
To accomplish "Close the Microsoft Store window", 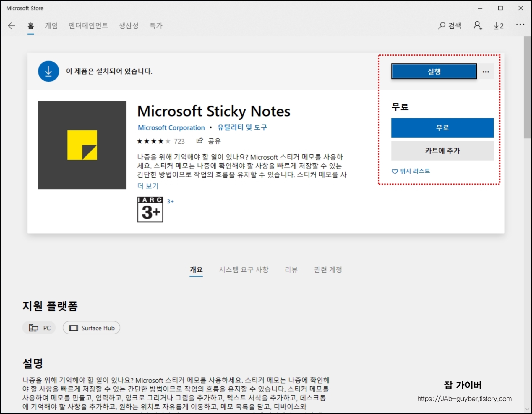I will click(521, 8).
